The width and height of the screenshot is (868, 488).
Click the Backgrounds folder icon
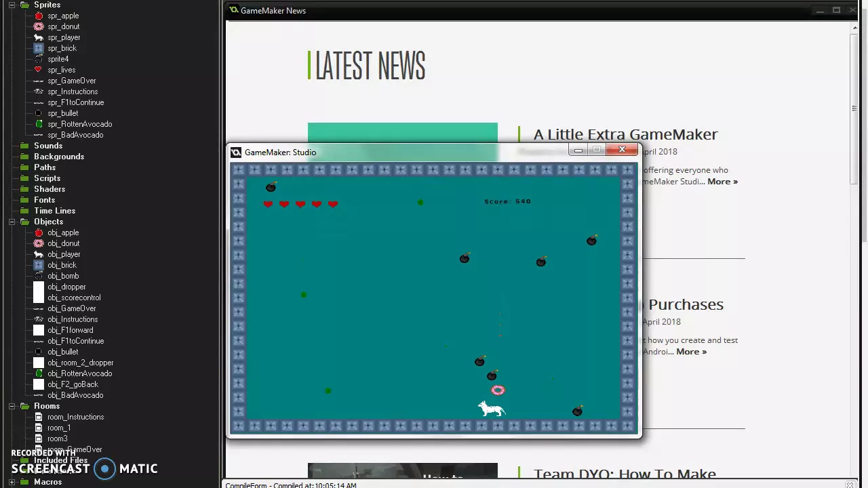25,157
